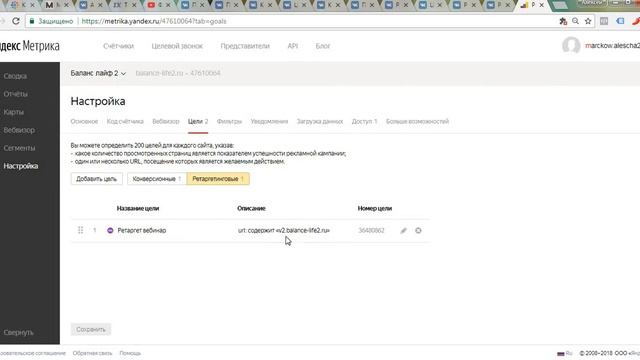Bookmark page with star icon
Screen dimensions: 640x360
588,21
